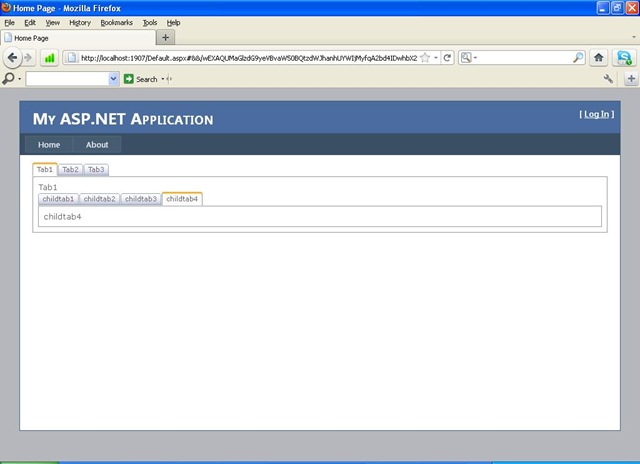
Task: Click the plus icon at toolbar end
Action: click(x=631, y=79)
